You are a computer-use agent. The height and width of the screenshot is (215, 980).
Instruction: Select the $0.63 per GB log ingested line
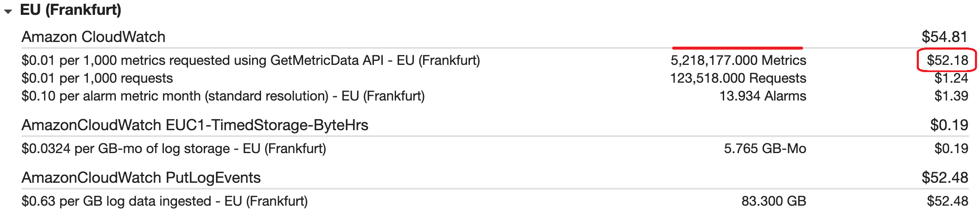pyautogui.click(x=164, y=201)
